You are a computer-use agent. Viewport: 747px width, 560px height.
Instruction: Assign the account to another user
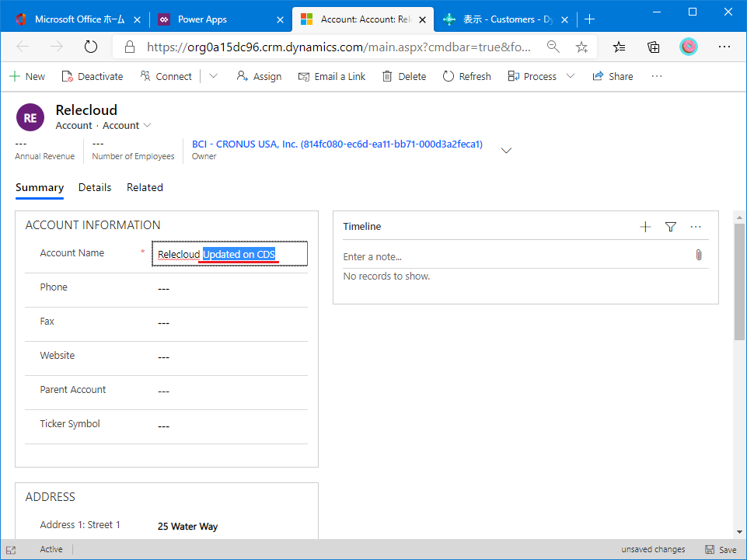[x=259, y=76]
